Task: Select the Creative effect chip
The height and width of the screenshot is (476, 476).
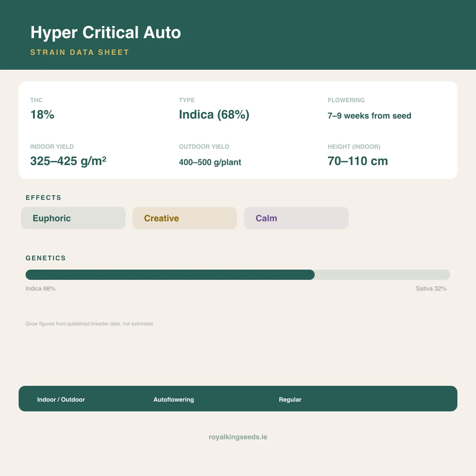Action: (185, 218)
